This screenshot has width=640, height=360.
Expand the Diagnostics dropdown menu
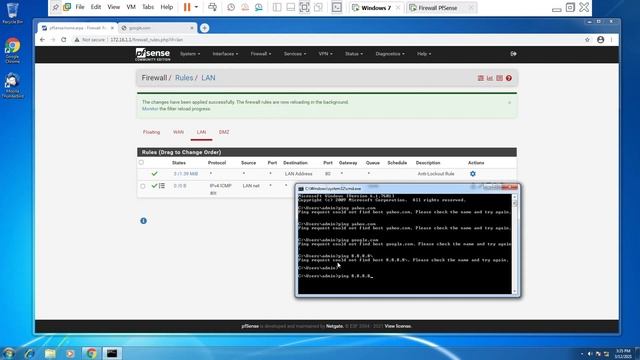coord(390,54)
